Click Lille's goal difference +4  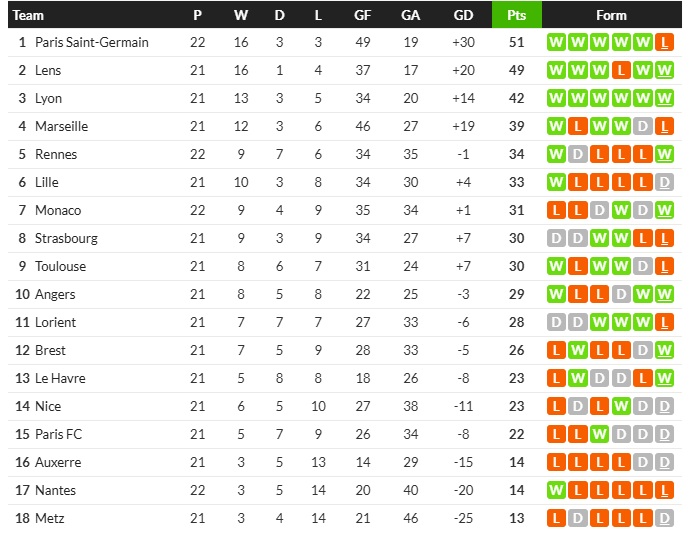coord(463,182)
